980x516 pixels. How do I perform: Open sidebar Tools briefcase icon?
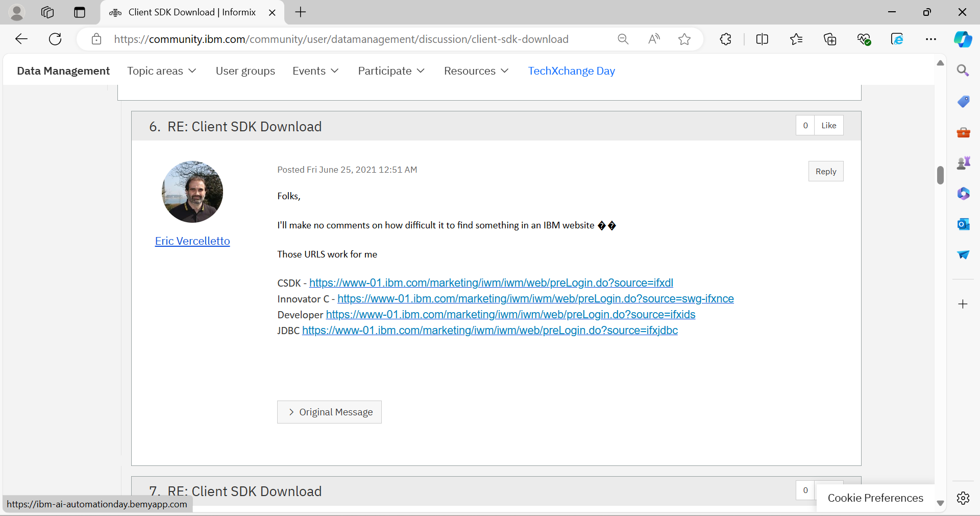tap(963, 132)
